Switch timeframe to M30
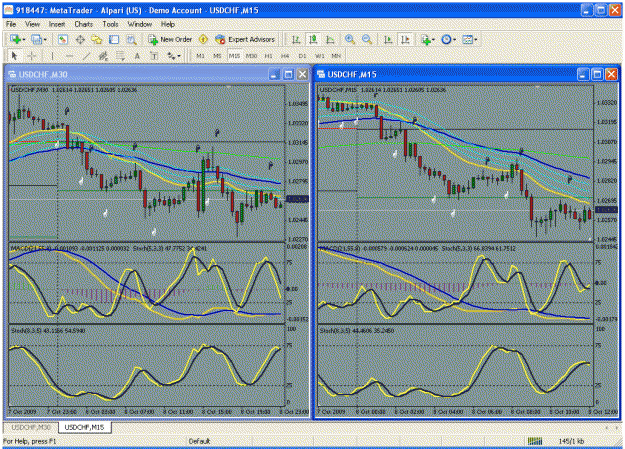 (251, 56)
